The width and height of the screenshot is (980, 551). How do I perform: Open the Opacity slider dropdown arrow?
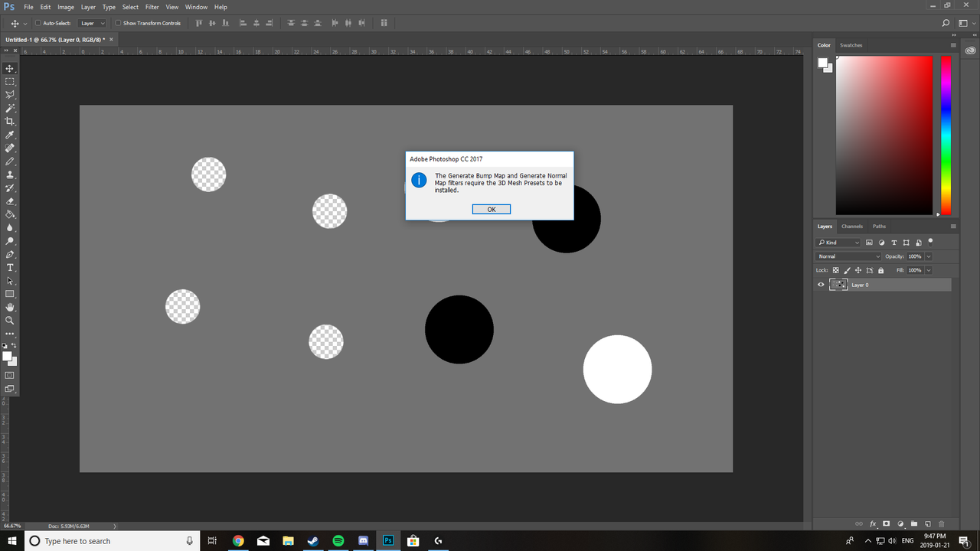(x=929, y=256)
